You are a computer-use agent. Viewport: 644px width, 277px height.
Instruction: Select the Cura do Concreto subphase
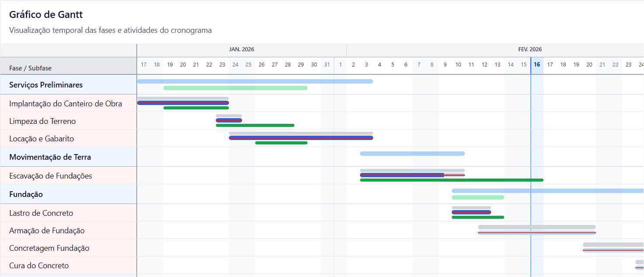point(38,265)
